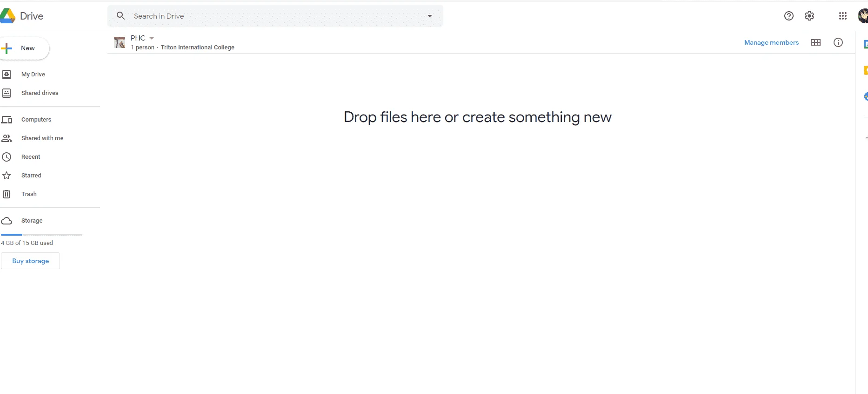Click '1 person' member count text
868x394 pixels.
142,48
